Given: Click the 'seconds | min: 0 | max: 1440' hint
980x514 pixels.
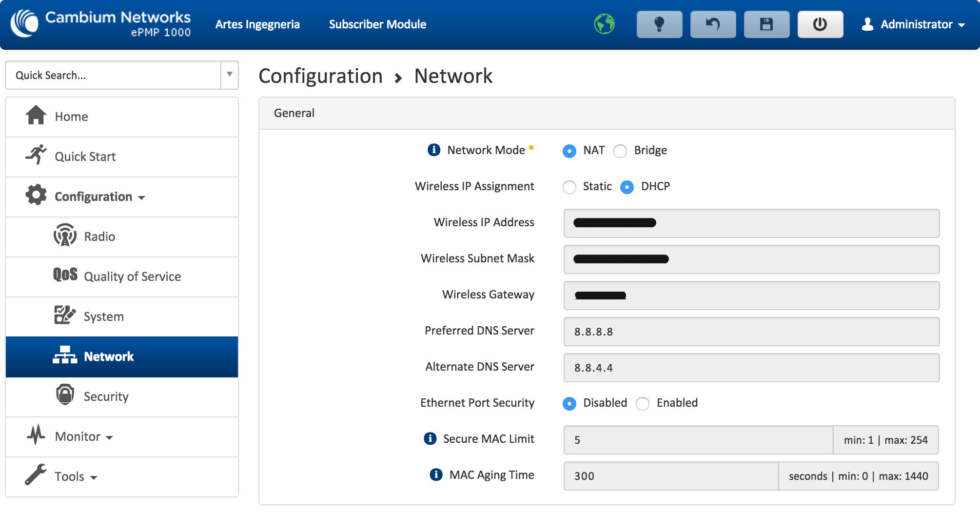Looking at the screenshot, I should 859,476.
